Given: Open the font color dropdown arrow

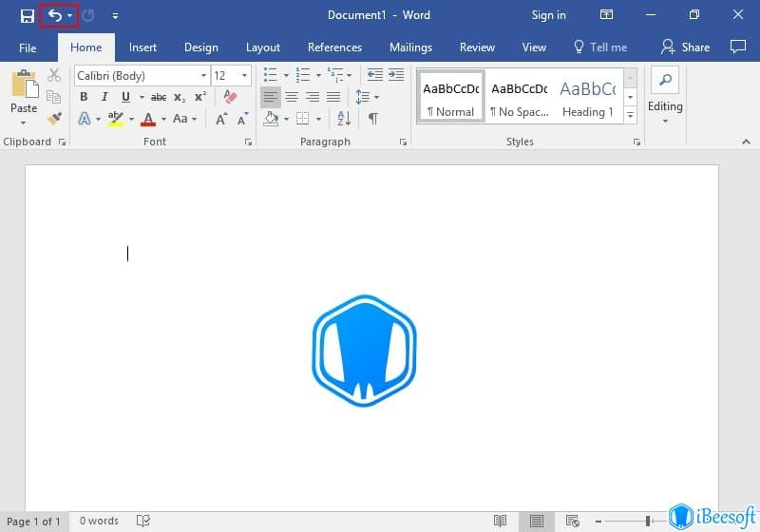Looking at the screenshot, I should (163, 119).
